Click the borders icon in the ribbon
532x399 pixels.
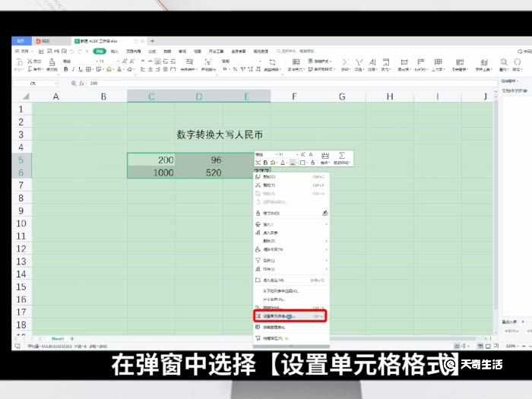[x=88, y=69]
